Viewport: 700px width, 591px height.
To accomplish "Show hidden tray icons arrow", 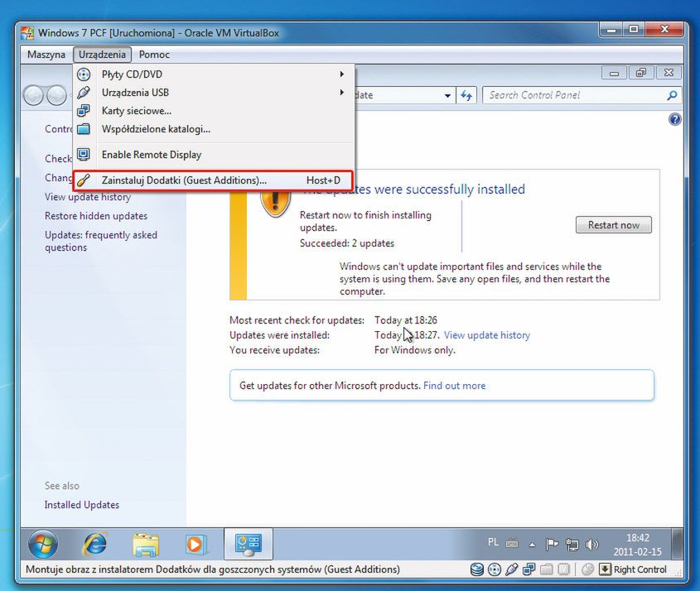I will pyautogui.click(x=532, y=545).
